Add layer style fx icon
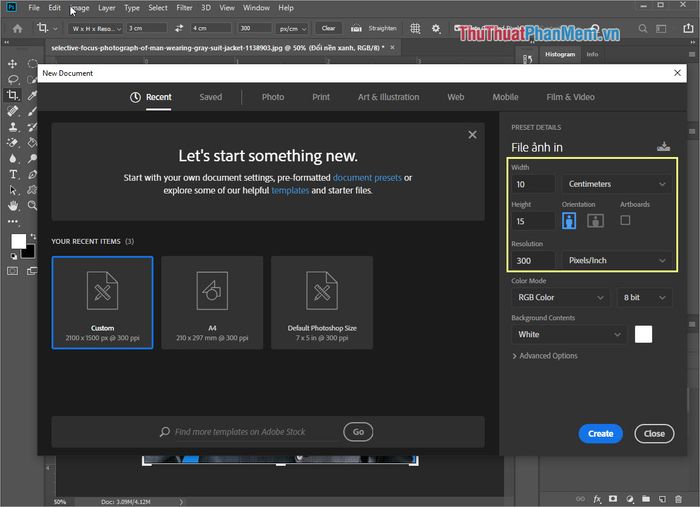This screenshot has width=700, height=507. 597,499
